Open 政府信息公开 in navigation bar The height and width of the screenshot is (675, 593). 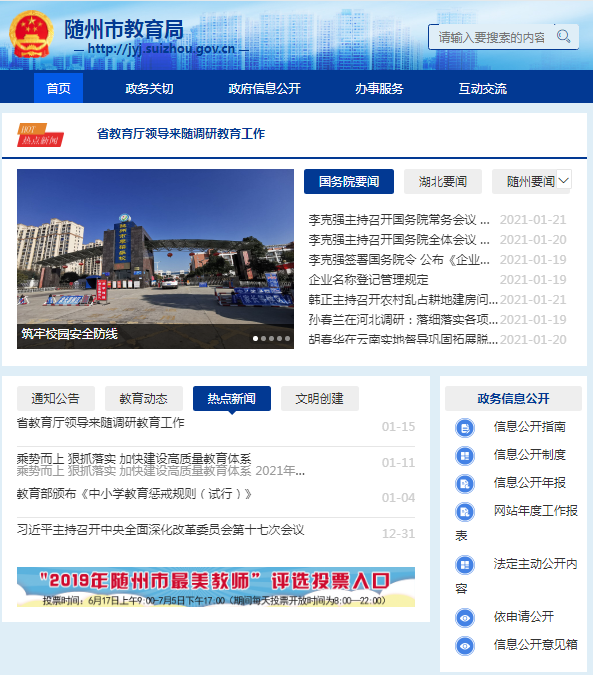(264, 89)
